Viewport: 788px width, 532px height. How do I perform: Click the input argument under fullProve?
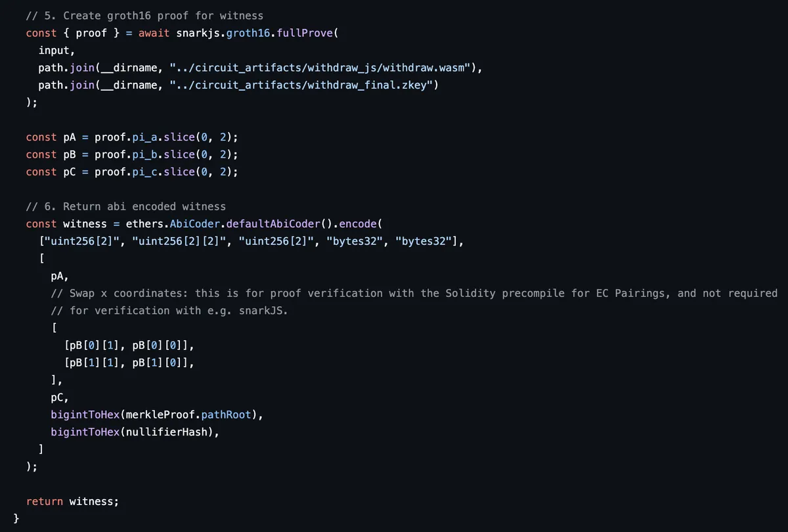click(x=55, y=50)
